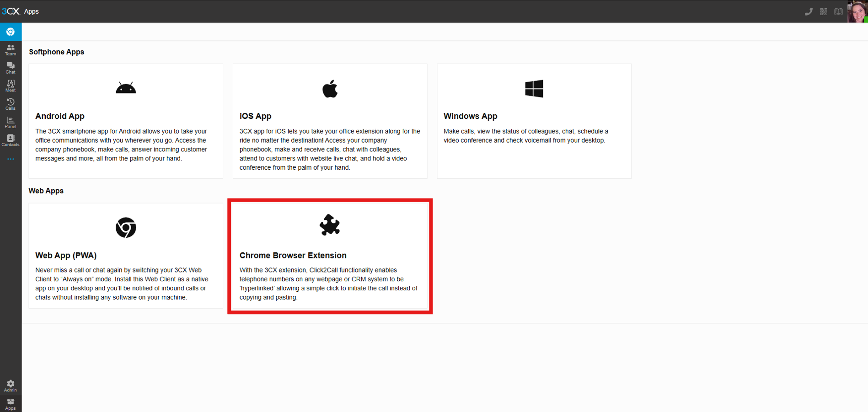868x412 pixels.
Task: Open the Contacts sidebar item
Action: click(11, 140)
